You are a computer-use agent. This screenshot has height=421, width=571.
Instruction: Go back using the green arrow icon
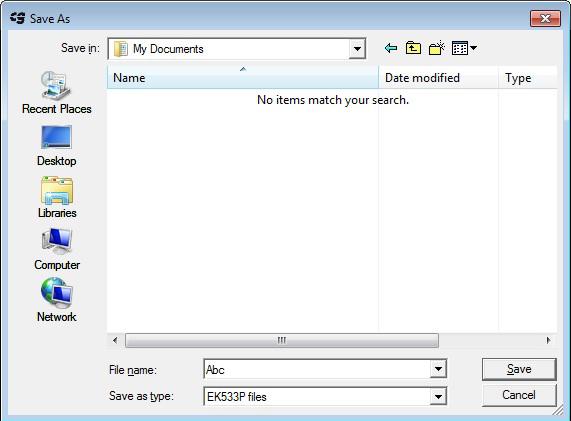point(391,48)
